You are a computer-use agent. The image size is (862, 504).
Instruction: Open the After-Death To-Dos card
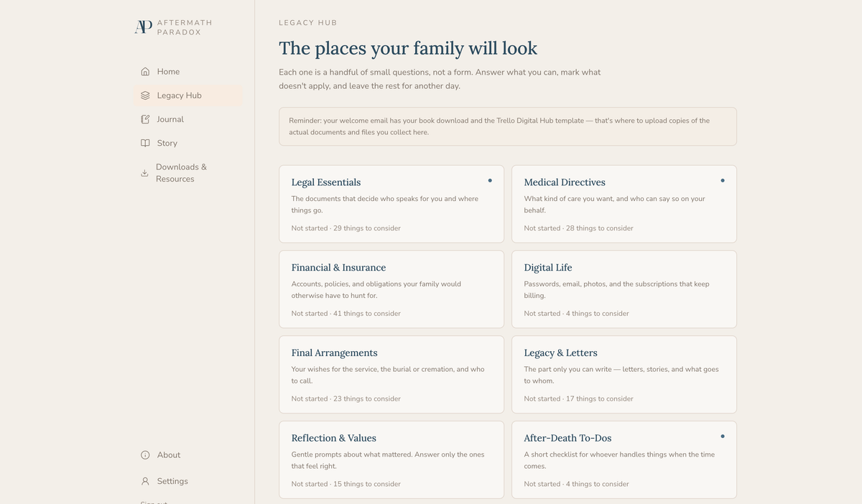624,459
